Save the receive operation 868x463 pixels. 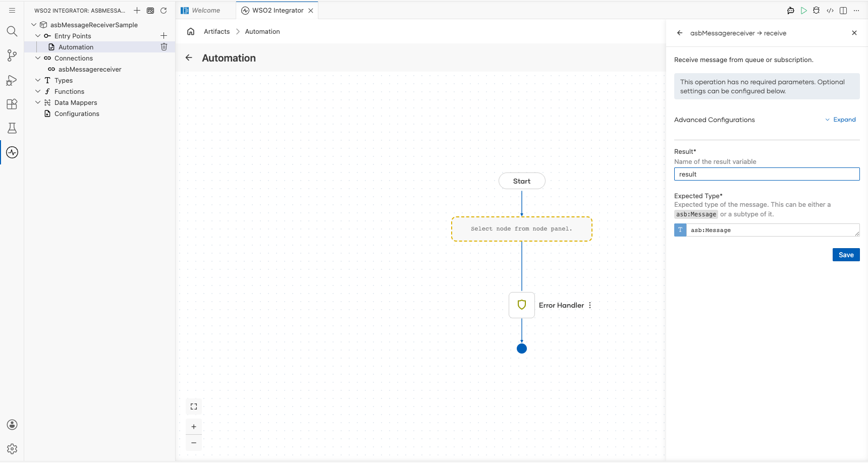point(846,255)
